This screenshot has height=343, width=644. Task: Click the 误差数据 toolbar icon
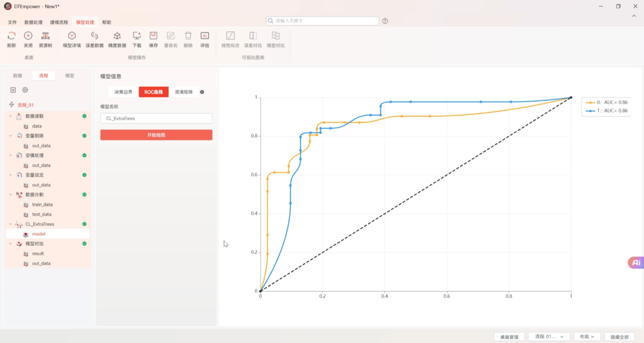[94, 36]
